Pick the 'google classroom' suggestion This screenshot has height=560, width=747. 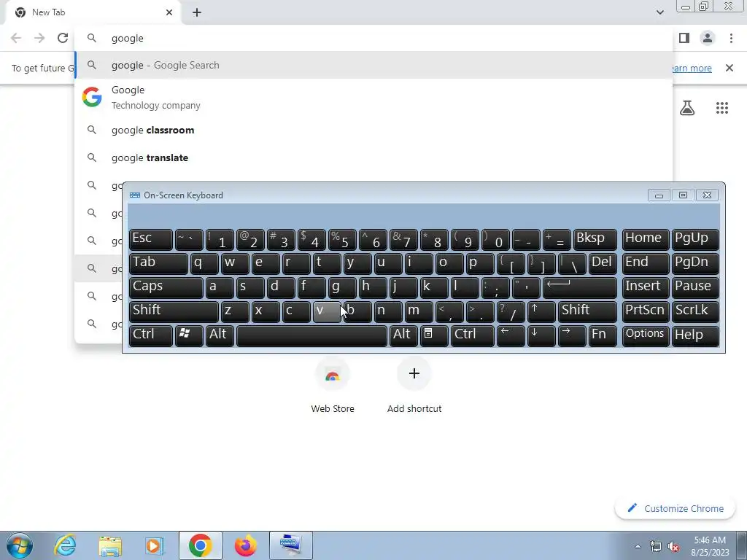click(x=374, y=130)
